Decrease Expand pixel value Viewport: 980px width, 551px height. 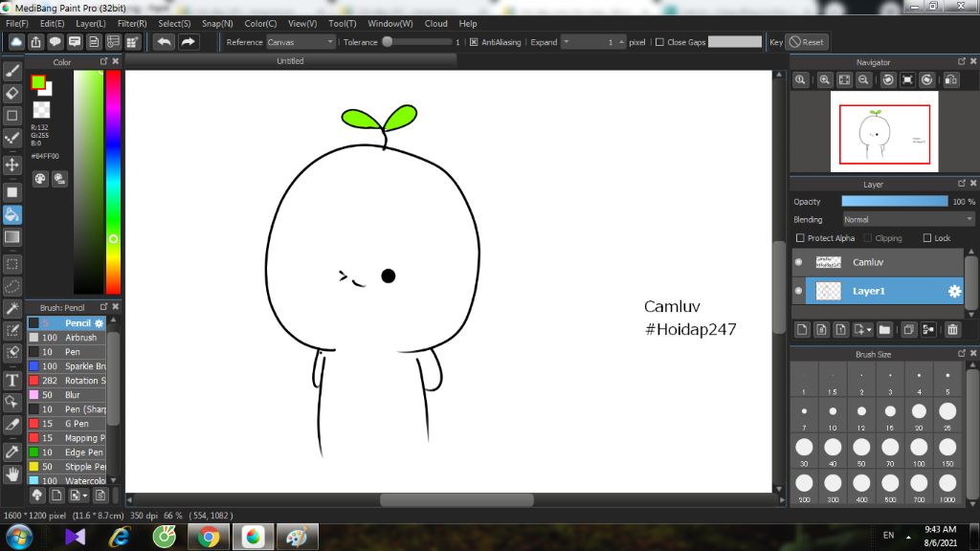coord(567,42)
